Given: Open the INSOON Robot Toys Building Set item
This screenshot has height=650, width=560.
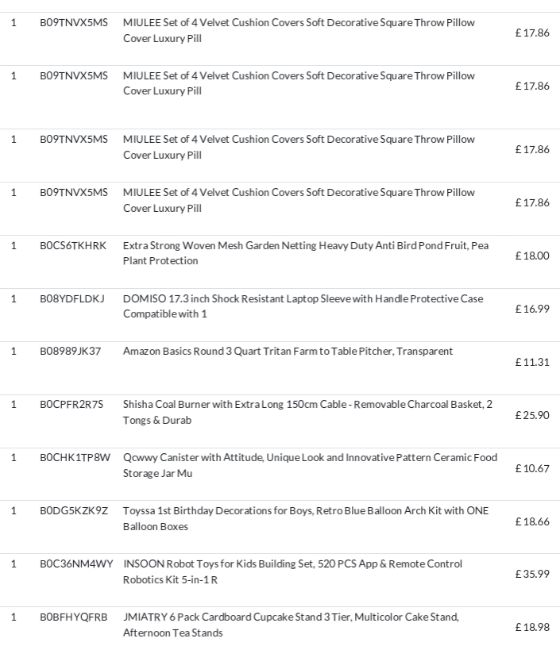Looking at the screenshot, I should coord(293,571).
